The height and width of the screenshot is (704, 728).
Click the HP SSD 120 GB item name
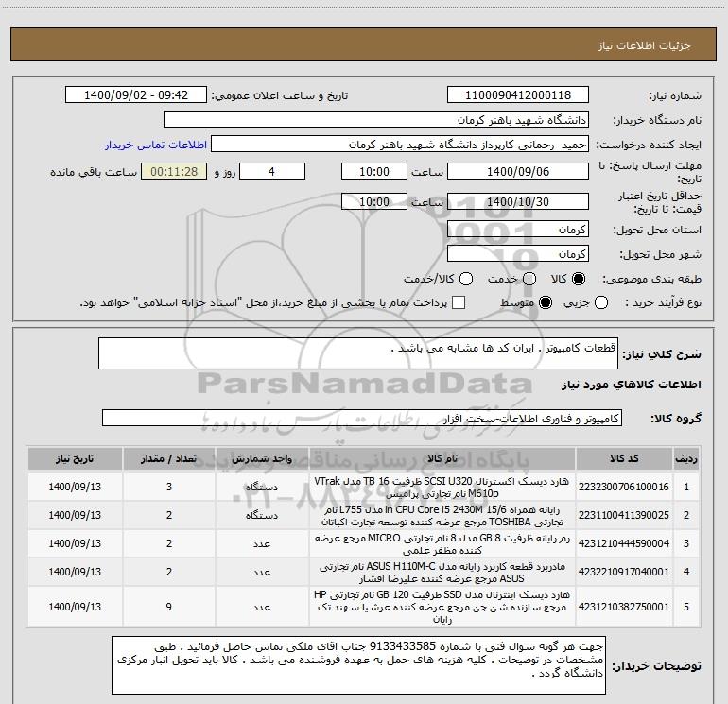442,607
